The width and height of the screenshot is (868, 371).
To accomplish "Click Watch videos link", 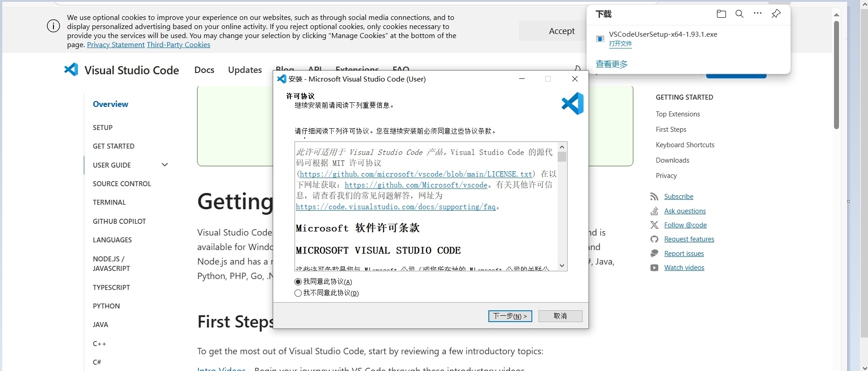I will [x=684, y=268].
